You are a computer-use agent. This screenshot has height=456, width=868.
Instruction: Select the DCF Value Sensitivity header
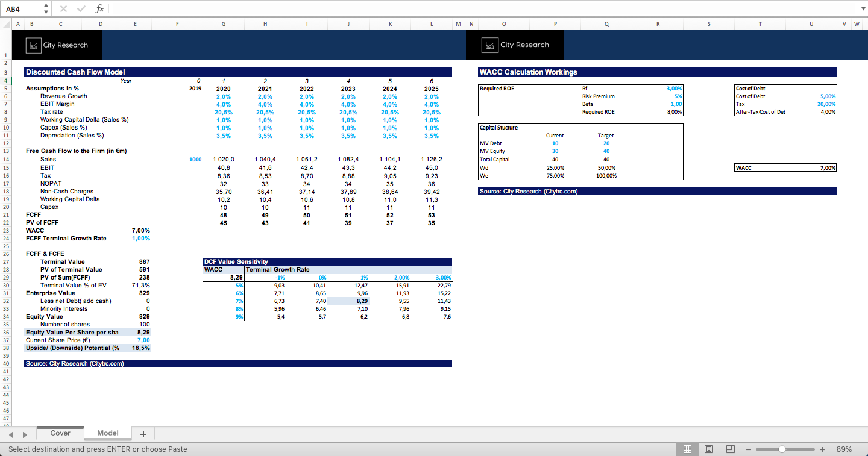(327, 261)
